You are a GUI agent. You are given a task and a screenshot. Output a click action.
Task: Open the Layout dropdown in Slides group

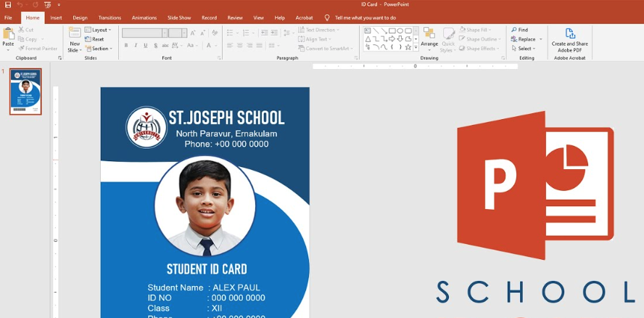point(98,30)
